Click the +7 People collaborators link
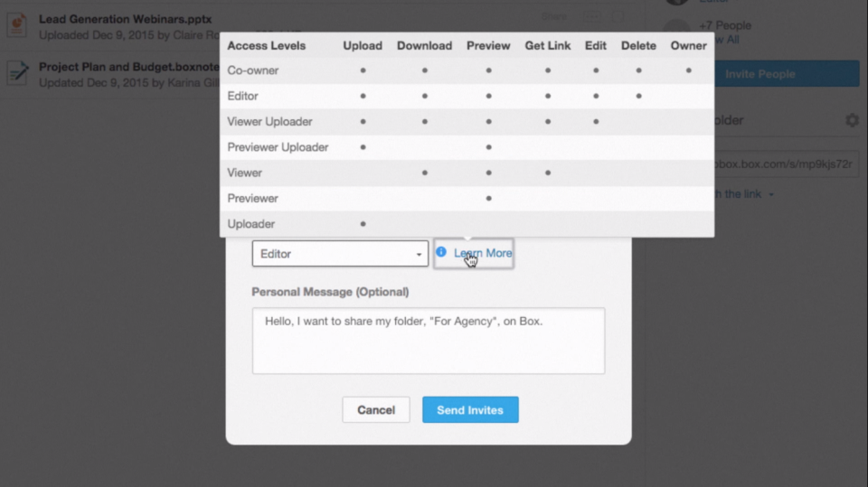This screenshot has height=487, width=868. click(x=724, y=25)
